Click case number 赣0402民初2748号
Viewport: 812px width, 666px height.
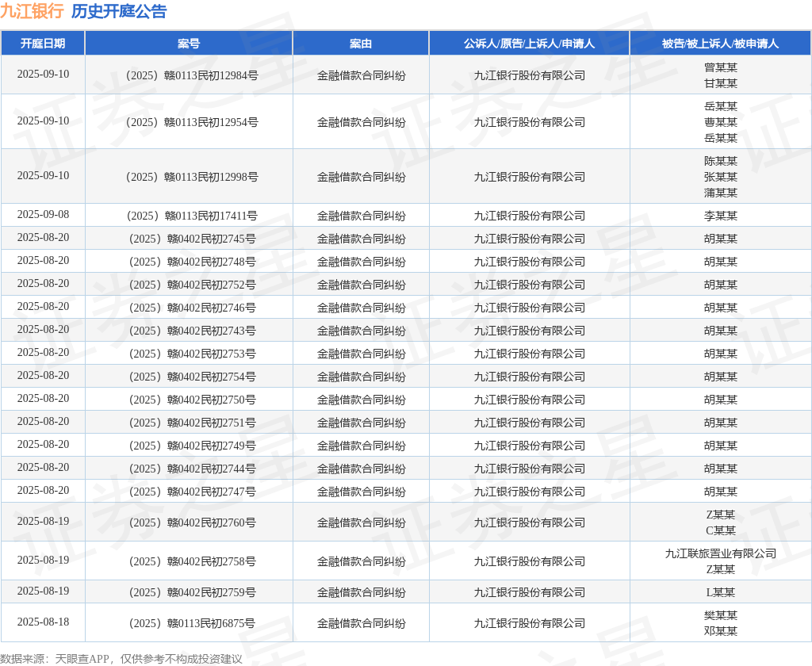[x=192, y=262]
